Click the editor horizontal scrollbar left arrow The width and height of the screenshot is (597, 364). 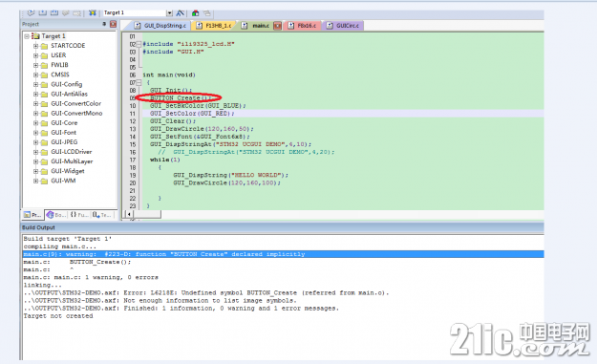coord(129,214)
